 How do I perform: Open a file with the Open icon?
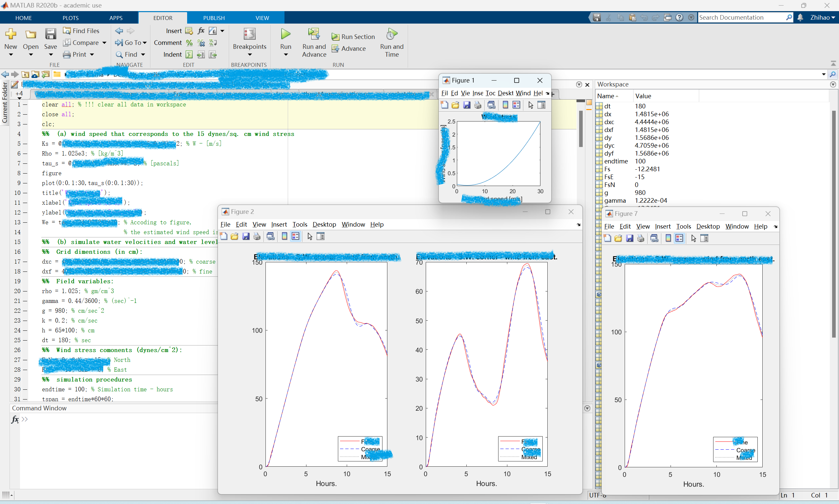coord(30,34)
